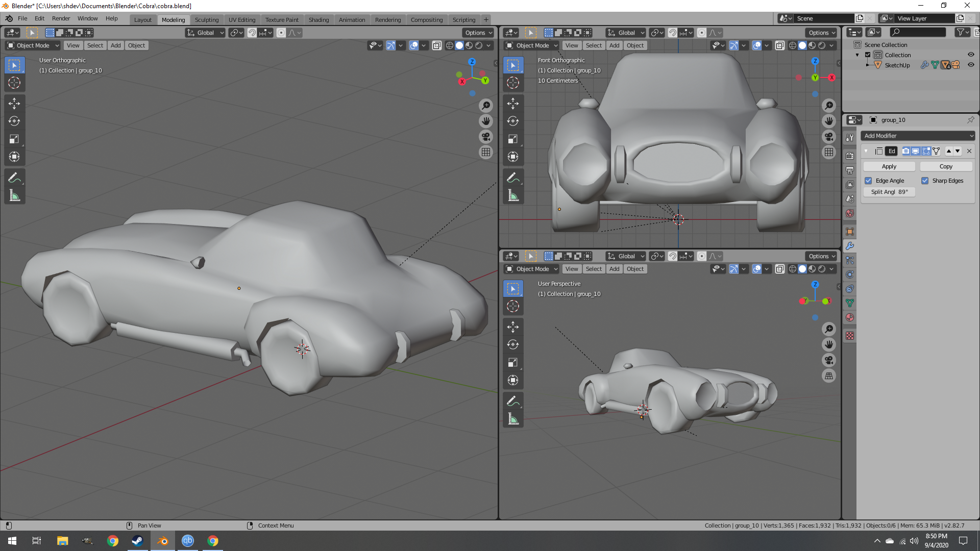Open Modifier properties wrench tab
The width and height of the screenshot is (980, 551).
[x=850, y=246]
